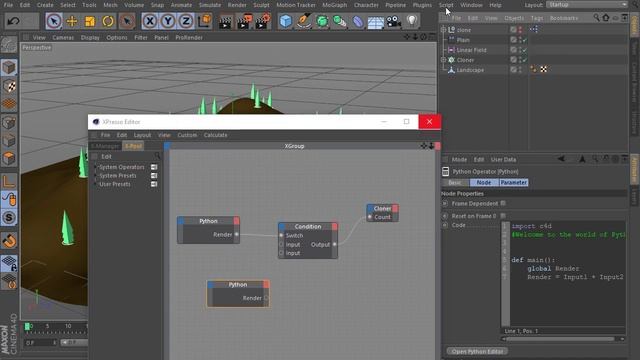This screenshot has height=360, width=640.
Task: Switch to Basic attribute tab
Action: [x=455, y=182]
